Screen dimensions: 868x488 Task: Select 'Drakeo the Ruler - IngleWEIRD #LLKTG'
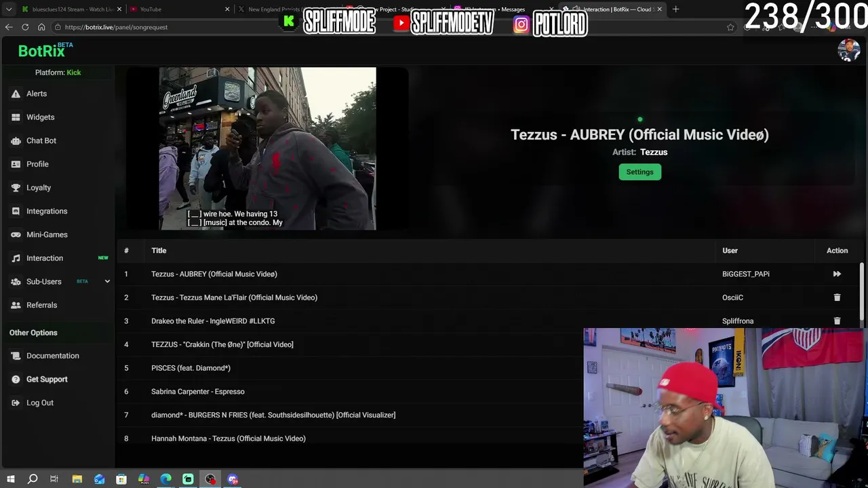pyautogui.click(x=213, y=321)
